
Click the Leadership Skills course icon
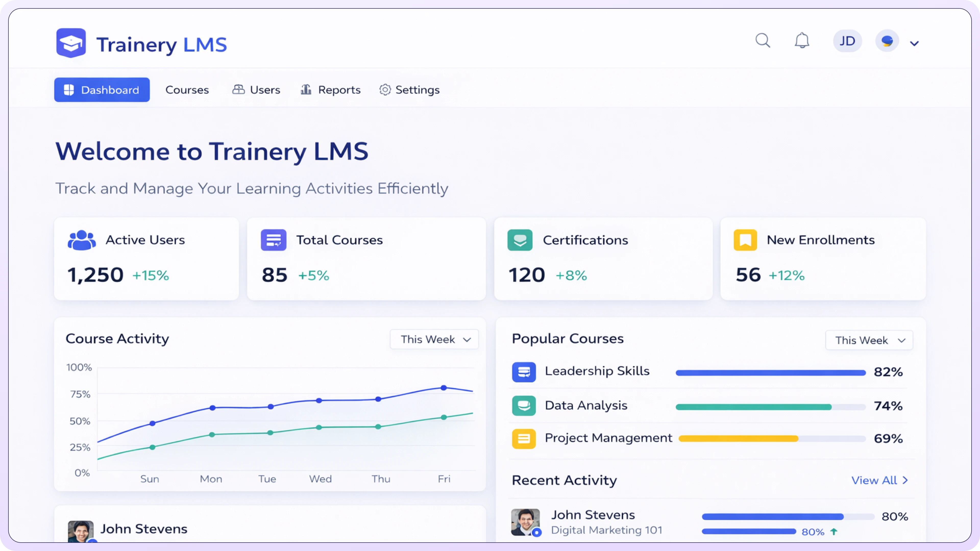pyautogui.click(x=524, y=371)
